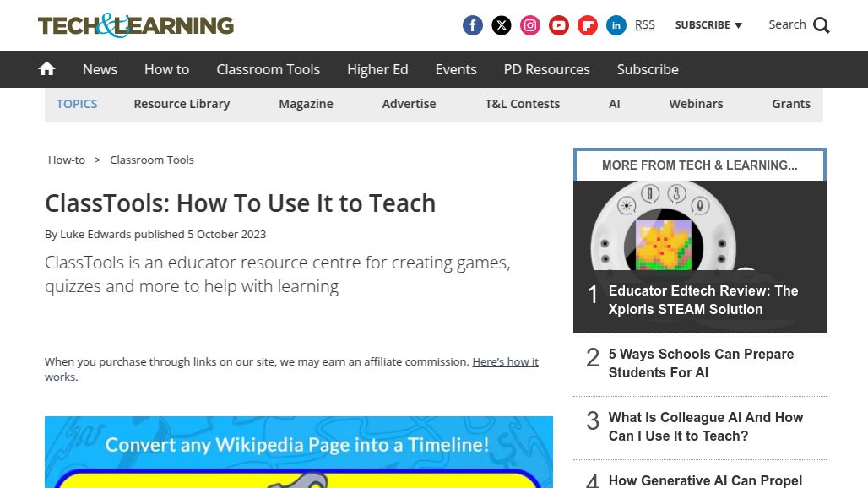Open the Flipboard social icon
This screenshot has width=868, height=488.
(588, 25)
